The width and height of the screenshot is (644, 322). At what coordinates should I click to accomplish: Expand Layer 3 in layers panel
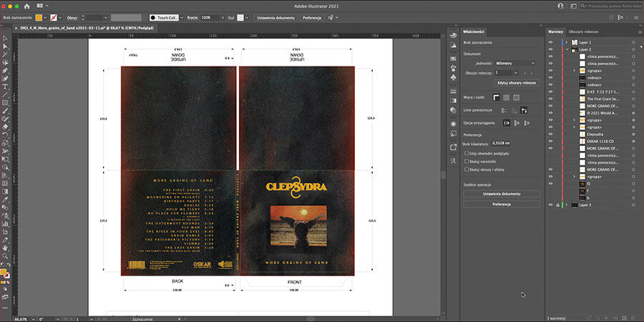567,205
